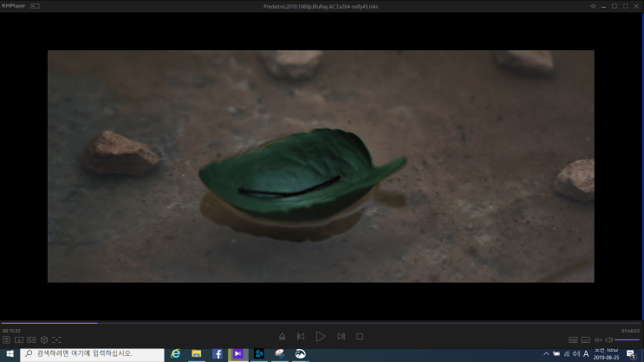Open the white bird app icon in taskbar
The height and width of the screenshot is (362, 644).
tap(300, 354)
